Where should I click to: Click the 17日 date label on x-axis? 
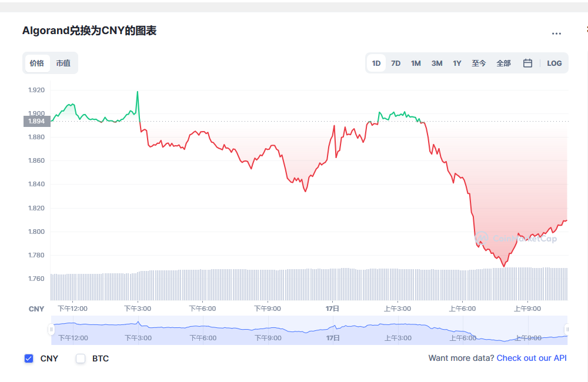[332, 309]
